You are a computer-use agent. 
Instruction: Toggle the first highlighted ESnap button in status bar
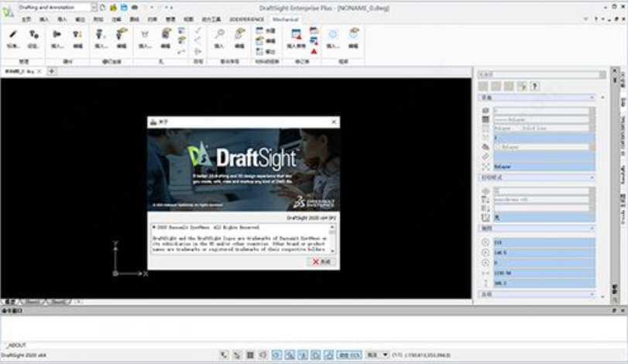coord(276,355)
